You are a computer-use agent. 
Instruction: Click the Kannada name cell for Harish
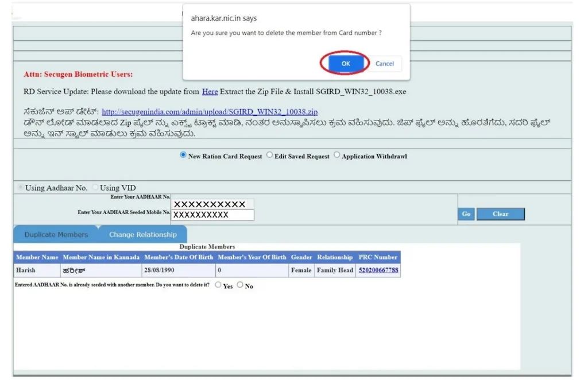point(101,270)
